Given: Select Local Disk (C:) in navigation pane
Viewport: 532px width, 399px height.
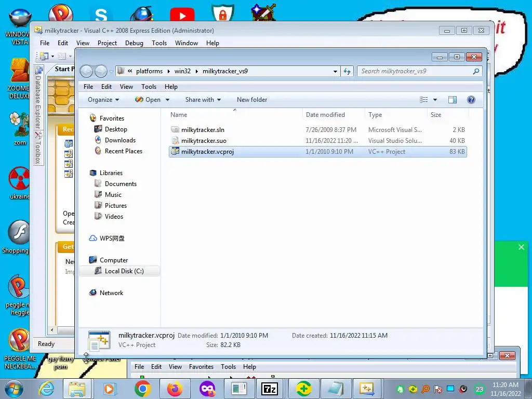Looking at the screenshot, I should pyautogui.click(x=119, y=271).
